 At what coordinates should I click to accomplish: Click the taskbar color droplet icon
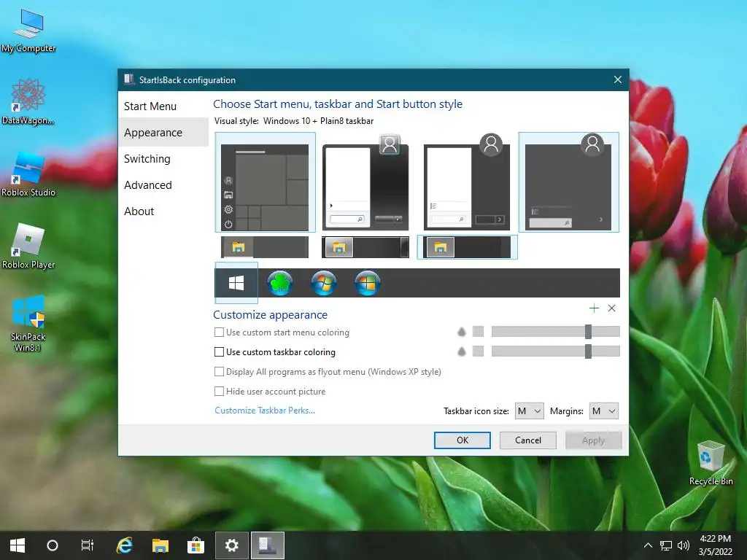click(x=461, y=351)
